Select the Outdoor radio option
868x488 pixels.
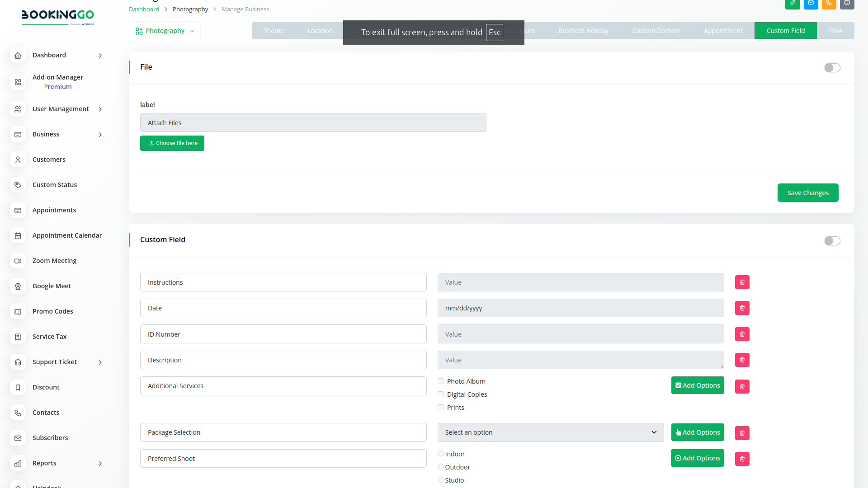(x=440, y=467)
